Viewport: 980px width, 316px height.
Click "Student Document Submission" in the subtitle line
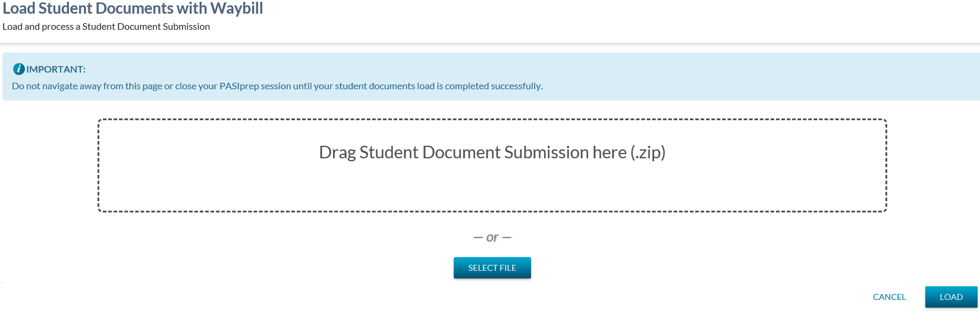[x=146, y=27]
